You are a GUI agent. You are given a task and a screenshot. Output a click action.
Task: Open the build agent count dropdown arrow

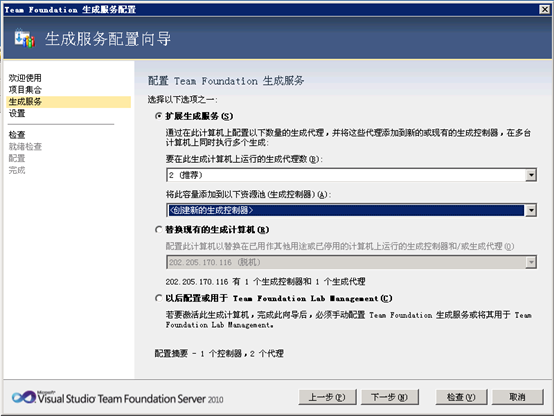531,175
